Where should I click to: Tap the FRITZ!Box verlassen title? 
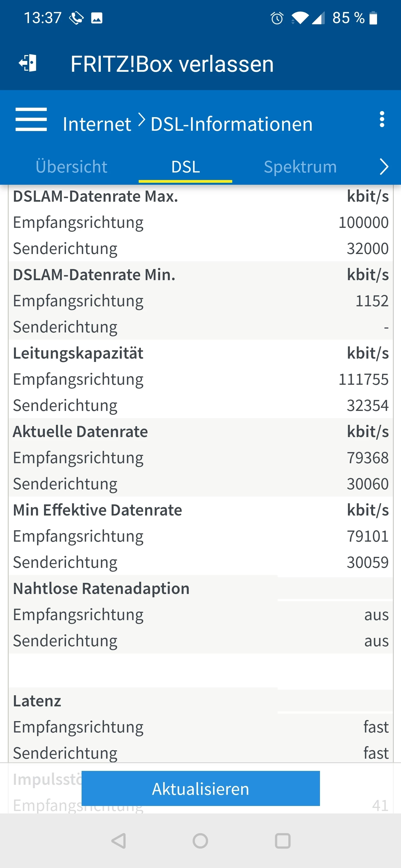(x=172, y=64)
